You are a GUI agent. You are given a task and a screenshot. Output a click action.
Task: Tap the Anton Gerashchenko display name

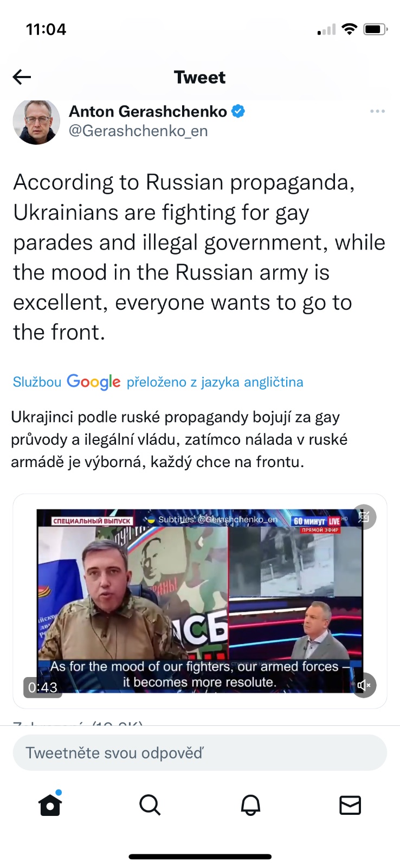pos(148,111)
